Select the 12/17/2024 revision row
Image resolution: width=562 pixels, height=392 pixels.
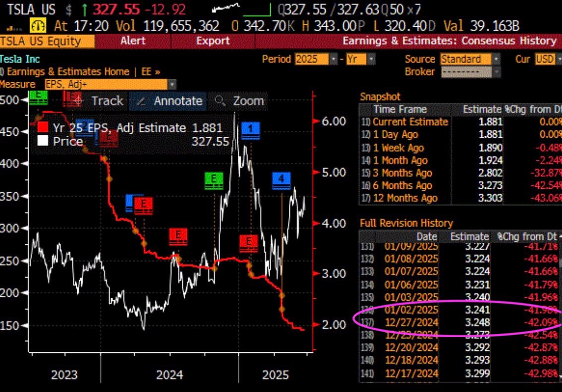[459, 373]
